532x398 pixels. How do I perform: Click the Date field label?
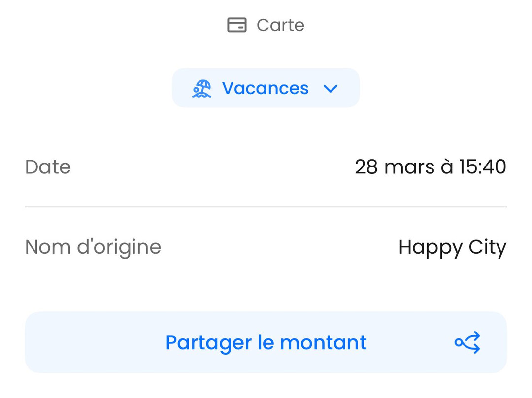(48, 167)
